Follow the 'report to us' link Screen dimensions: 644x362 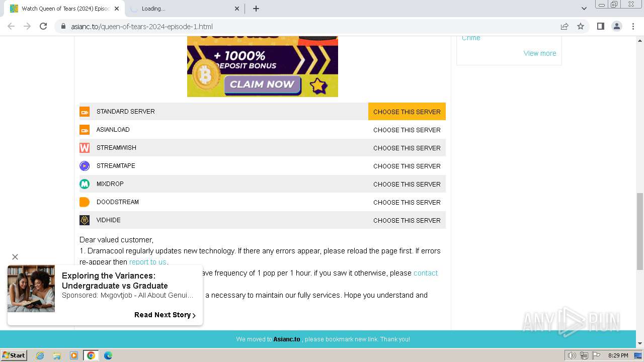(x=147, y=262)
